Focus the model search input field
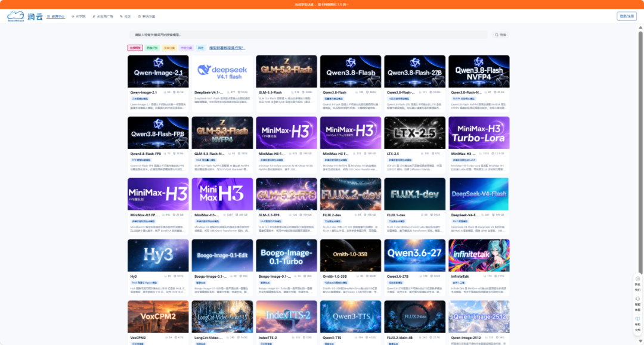 tap(309, 35)
